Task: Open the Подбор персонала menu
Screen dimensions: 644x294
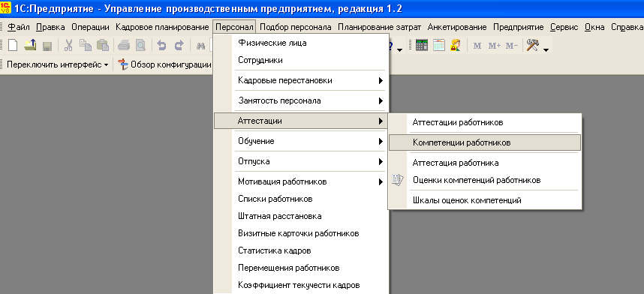Action: coord(296,28)
